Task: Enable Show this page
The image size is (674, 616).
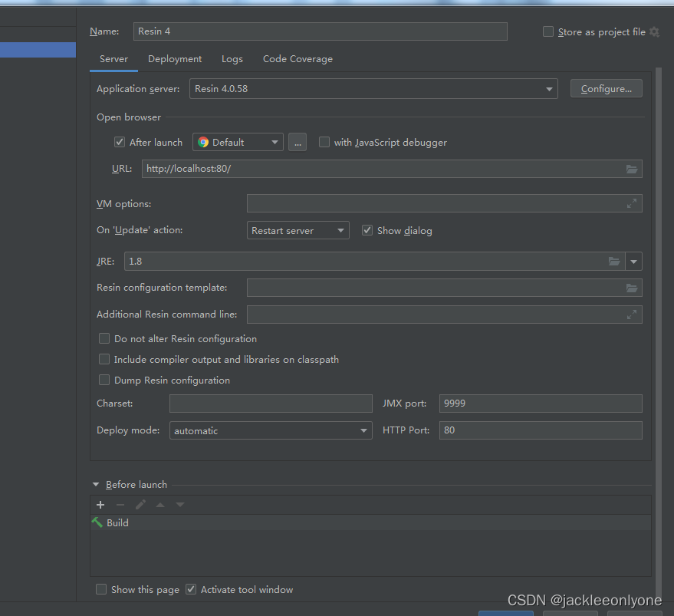Action: pos(101,589)
